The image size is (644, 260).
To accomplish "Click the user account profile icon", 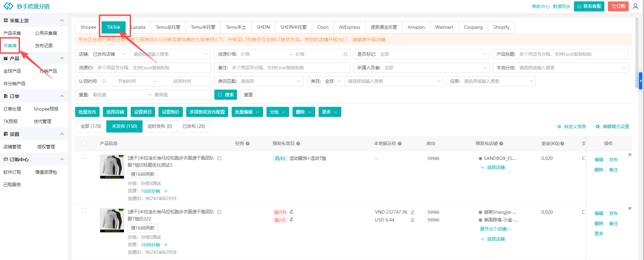I will pyautogui.click(x=636, y=6).
